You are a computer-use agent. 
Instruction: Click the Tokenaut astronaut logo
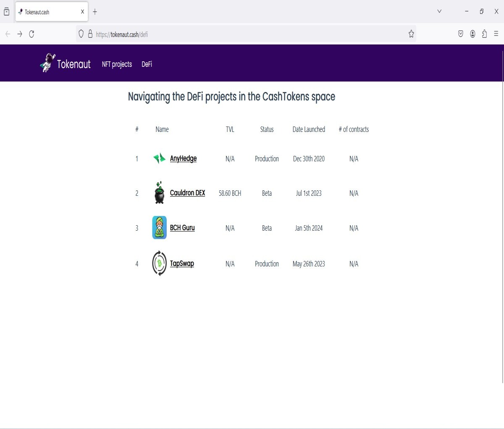point(47,63)
